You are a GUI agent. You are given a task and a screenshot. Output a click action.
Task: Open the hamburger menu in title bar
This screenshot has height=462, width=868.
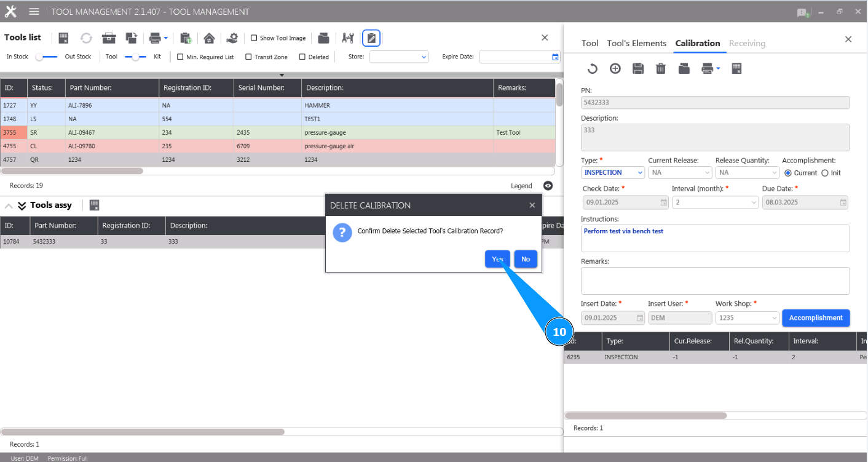(34, 12)
